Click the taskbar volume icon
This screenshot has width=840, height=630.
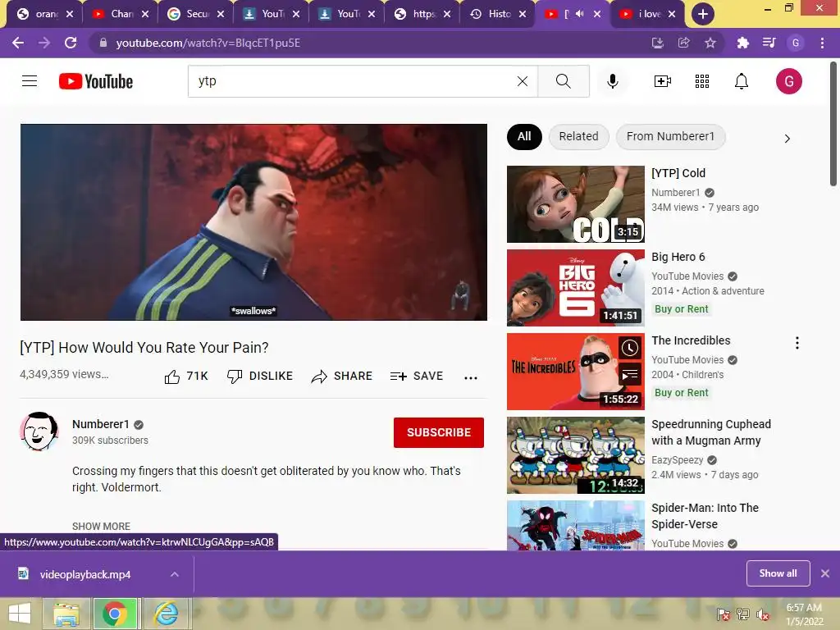(762, 614)
